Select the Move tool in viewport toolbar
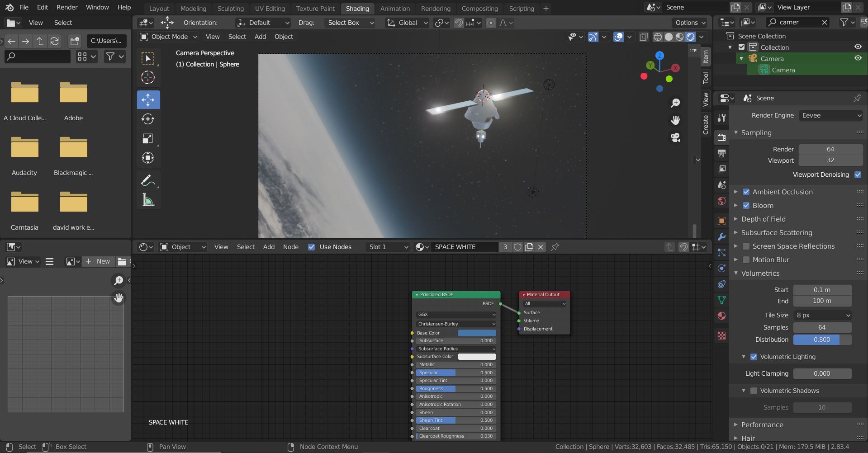Viewport: 868px width, 453px height. point(148,99)
